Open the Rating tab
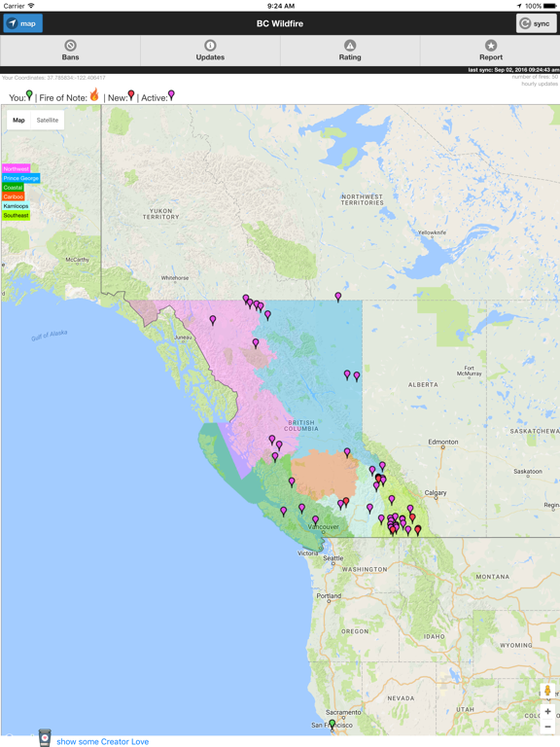Screen dimensions: 560x747 (350, 51)
